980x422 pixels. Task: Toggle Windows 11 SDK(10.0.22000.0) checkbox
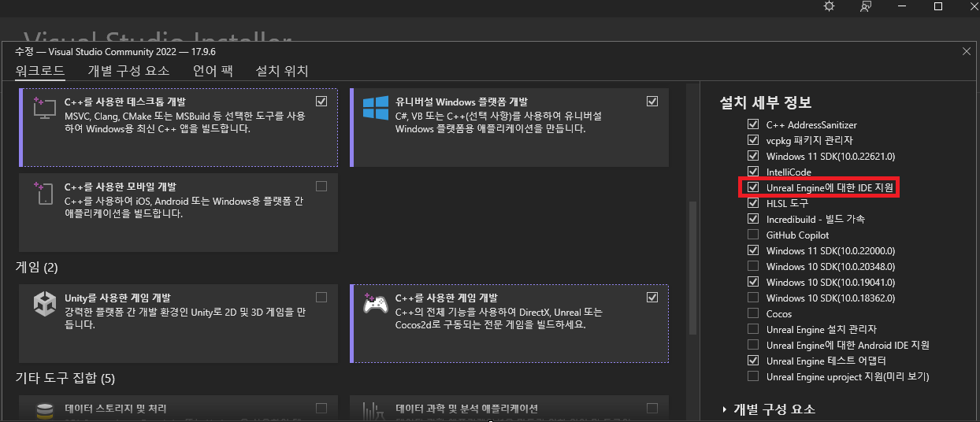[x=753, y=250]
